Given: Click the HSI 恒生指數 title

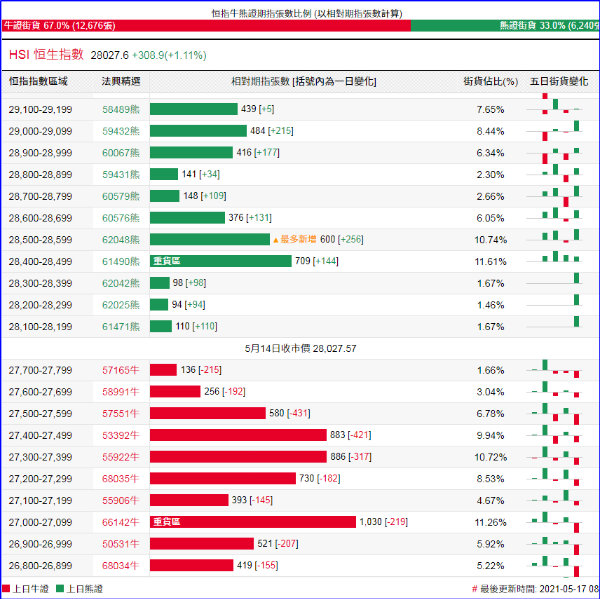Looking at the screenshot, I should (x=46, y=54).
